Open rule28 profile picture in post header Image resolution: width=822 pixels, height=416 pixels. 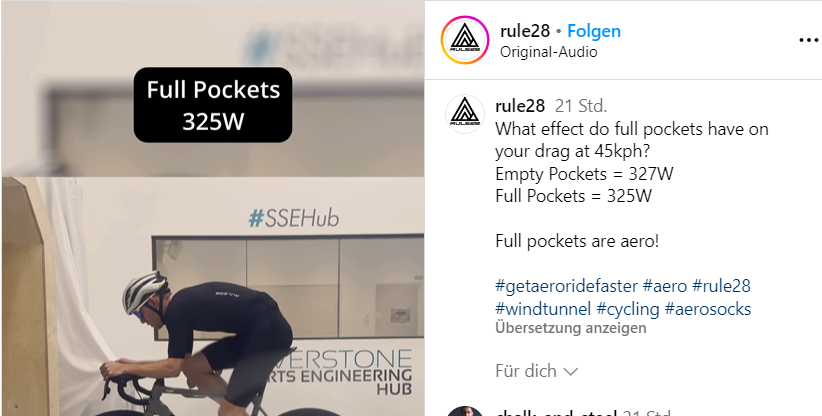click(x=464, y=40)
